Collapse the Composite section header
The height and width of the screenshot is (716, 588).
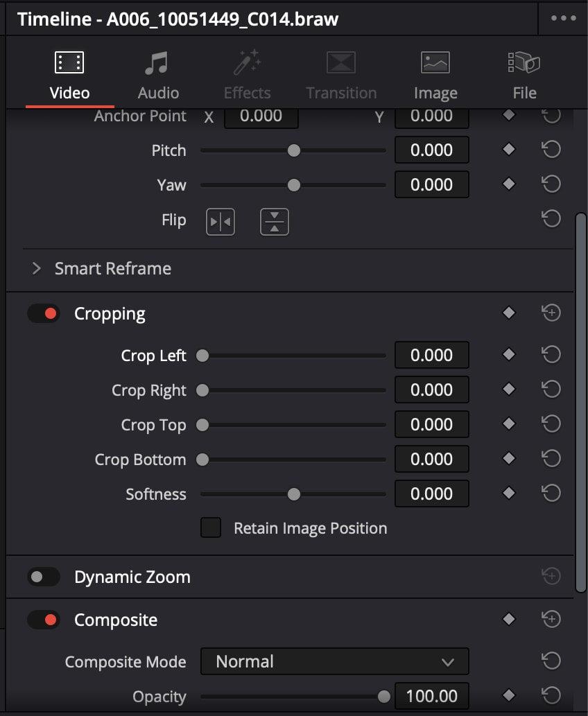click(116, 620)
